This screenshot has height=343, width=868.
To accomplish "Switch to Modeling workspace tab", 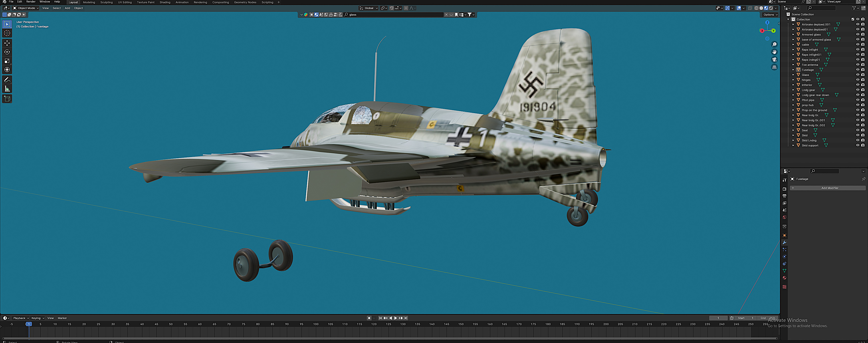I will [89, 2].
